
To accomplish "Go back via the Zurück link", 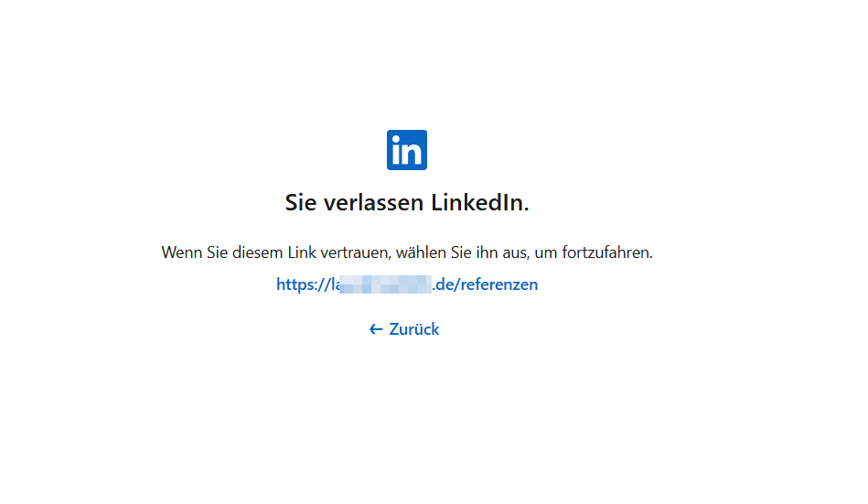I will coord(404,329).
